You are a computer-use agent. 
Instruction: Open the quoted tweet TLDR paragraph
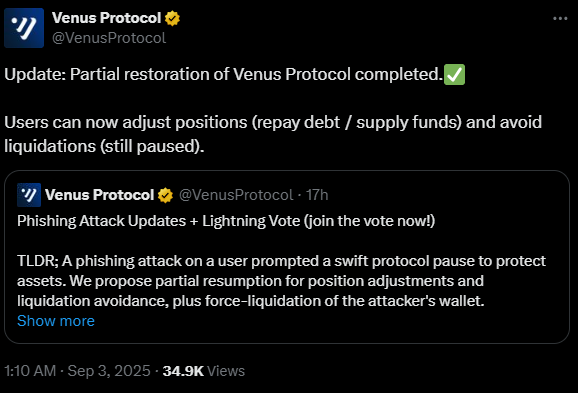tap(281, 281)
